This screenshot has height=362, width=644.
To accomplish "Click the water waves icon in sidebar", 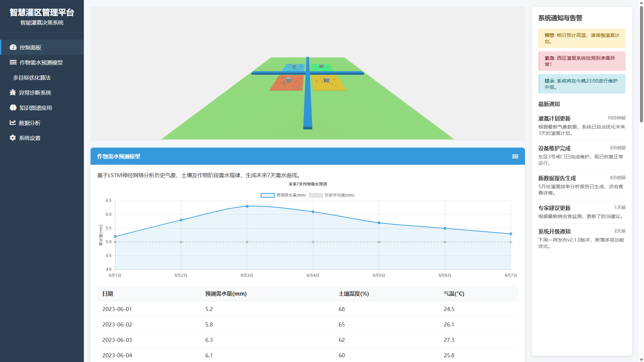I will tap(13, 62).
